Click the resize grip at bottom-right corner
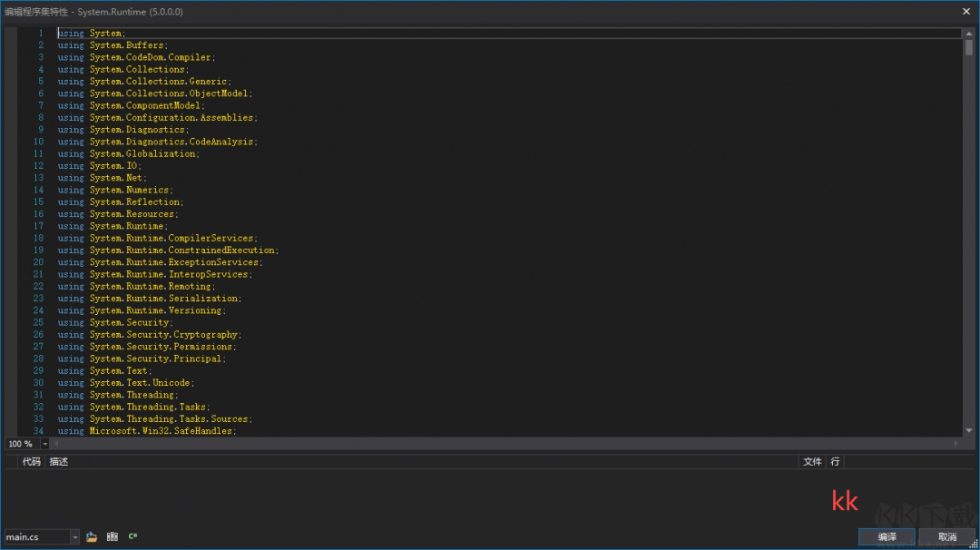980x550 pixels. [x=974, y=545]
